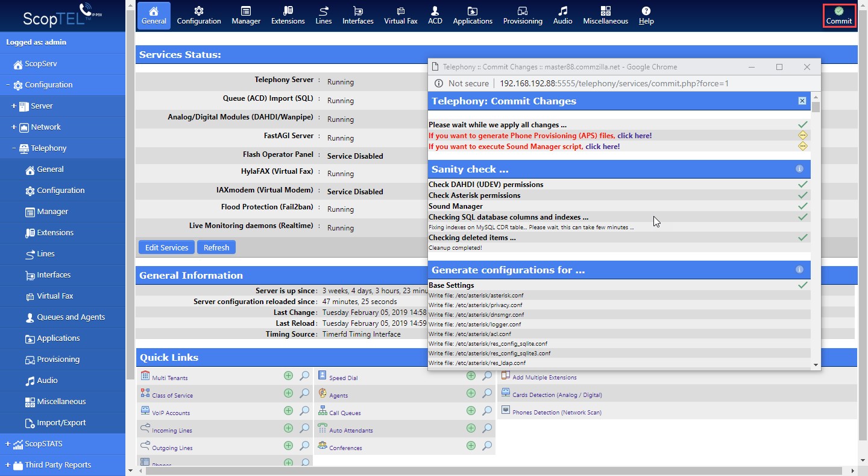The image size is (868, 476).
Task: Select Miscellaneous in the sidebar
Action: [x=61, y=402]
